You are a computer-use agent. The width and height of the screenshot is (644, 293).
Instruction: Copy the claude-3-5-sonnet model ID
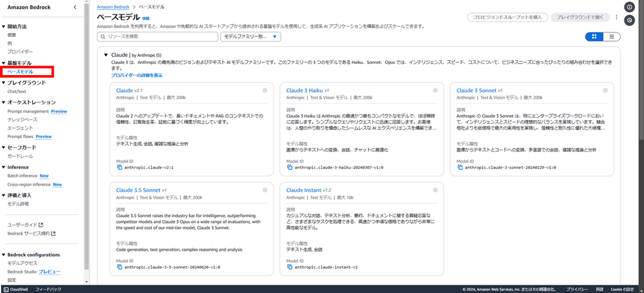[119, 267]
